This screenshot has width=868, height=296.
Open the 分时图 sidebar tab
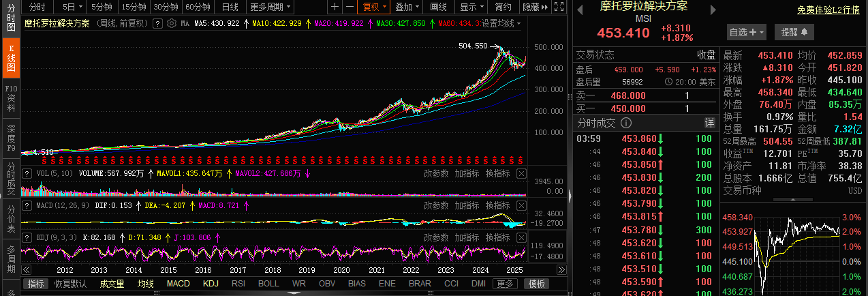tap(11, 18)
